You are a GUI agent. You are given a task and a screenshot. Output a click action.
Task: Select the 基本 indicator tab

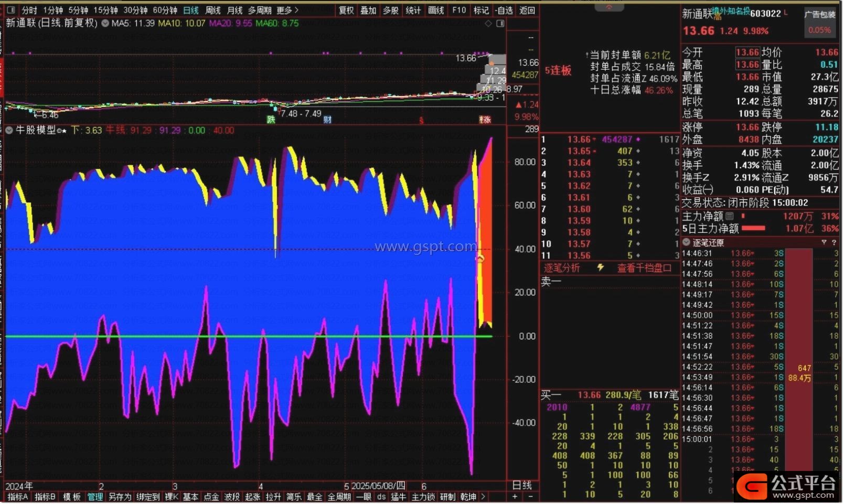[190, 497]
